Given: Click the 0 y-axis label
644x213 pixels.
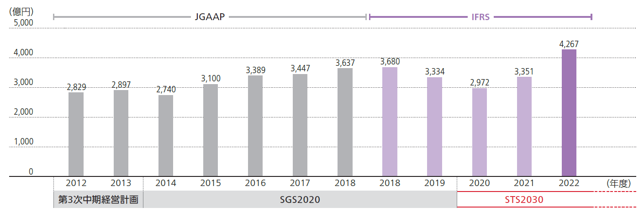Looking at the screenshot, I should pyautogui.click(x=31, y=172).
